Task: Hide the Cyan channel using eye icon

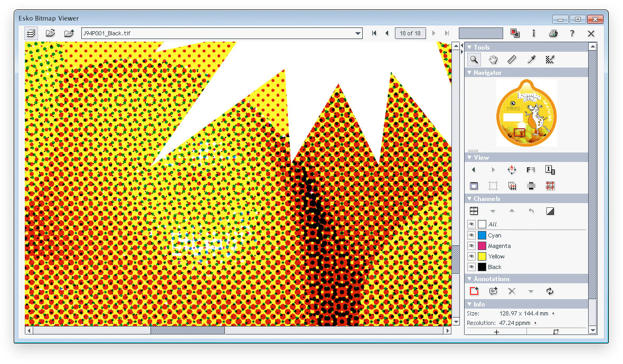Action: (x=471, y=235)
